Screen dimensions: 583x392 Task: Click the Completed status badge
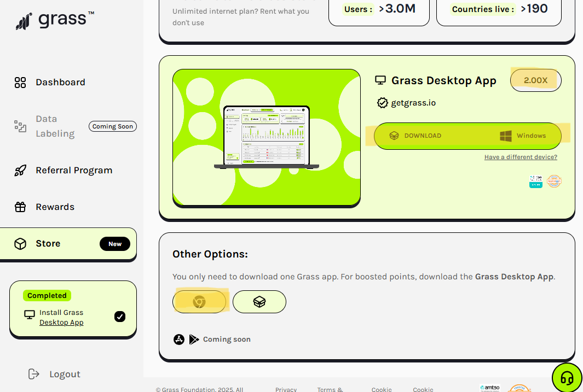[x=47, y=295]
